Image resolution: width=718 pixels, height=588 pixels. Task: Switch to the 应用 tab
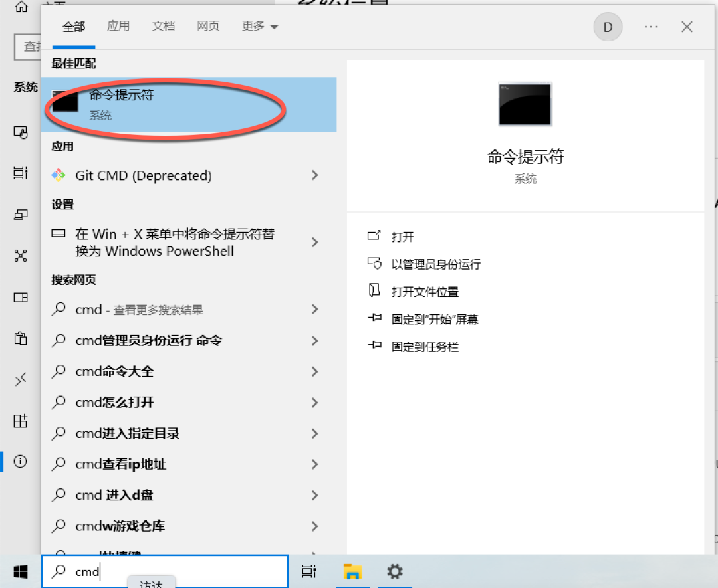(x=118, y=26)
